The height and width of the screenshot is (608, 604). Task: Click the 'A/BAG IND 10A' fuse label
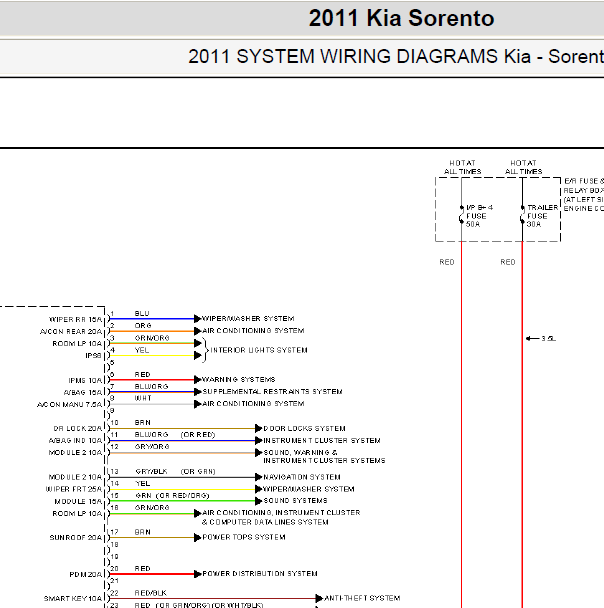76,440
